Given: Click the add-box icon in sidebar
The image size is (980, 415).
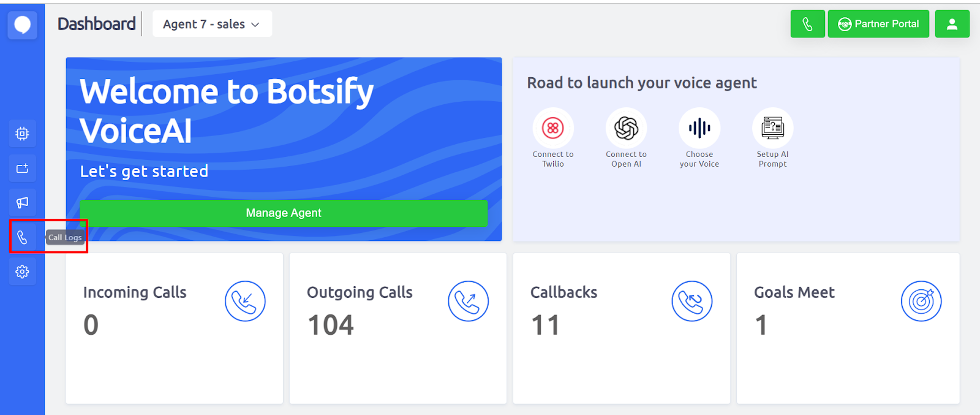Looking at the screenshot, I should click(x=22, y=169).
